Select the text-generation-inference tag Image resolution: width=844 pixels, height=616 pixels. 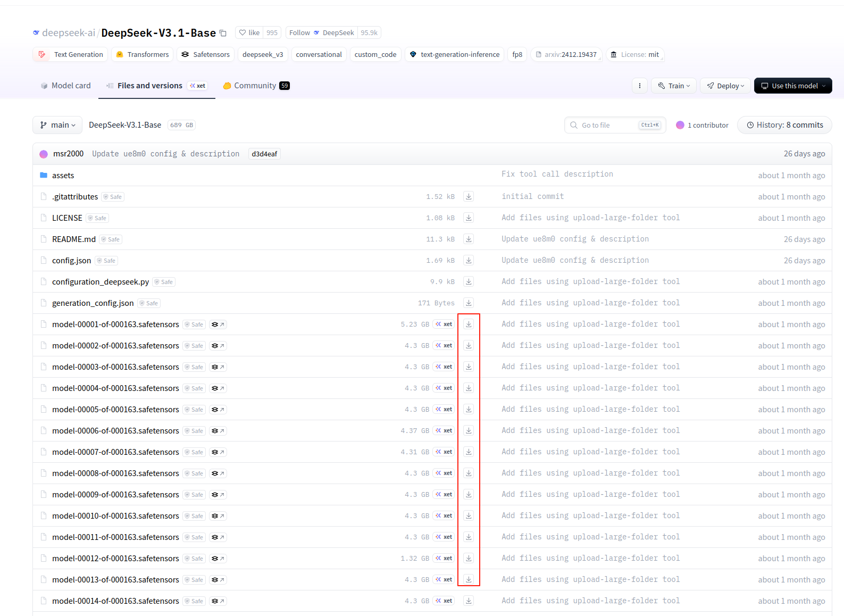click(x=455, y=54)
